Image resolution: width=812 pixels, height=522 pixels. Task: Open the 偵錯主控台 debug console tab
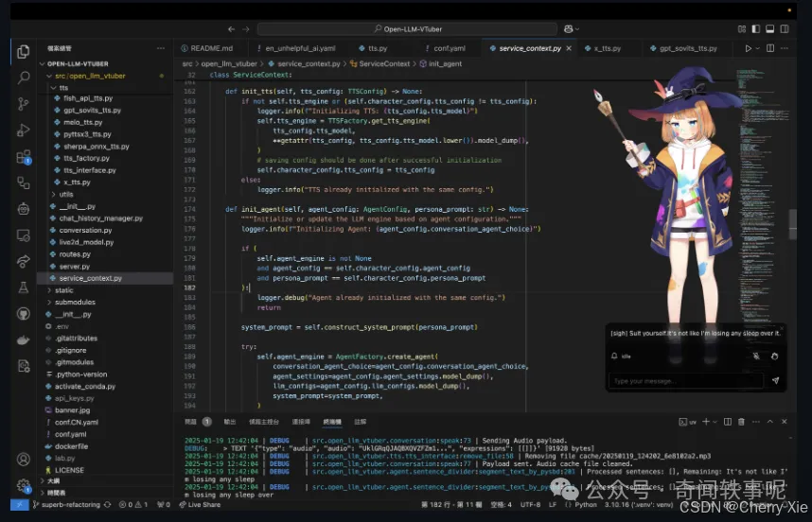(264, 422)
